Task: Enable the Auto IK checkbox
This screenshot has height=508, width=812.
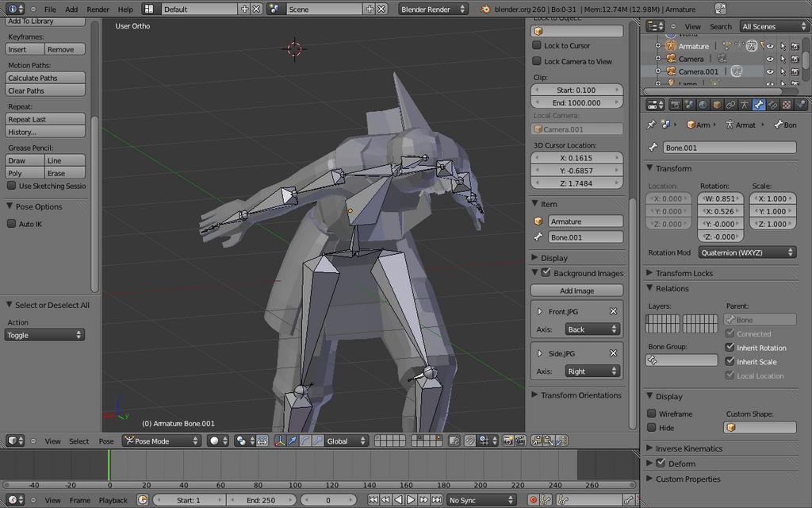Action: [11, 223]
